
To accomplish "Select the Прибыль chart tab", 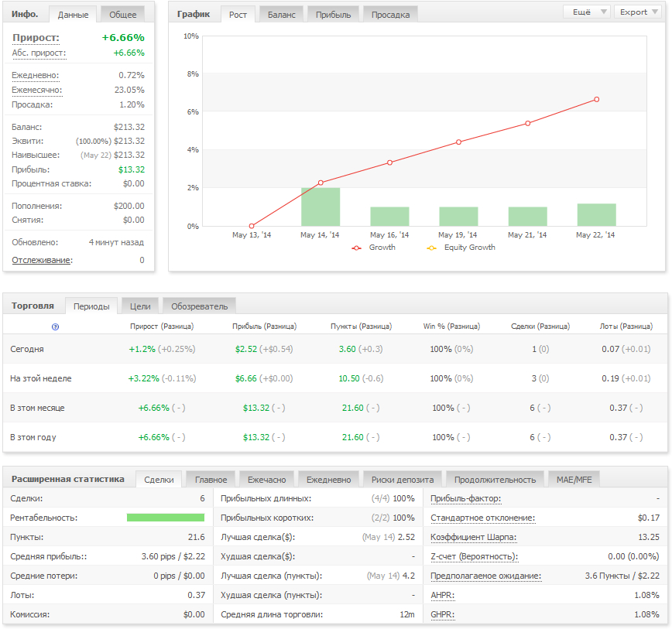I will coord(334,15).
